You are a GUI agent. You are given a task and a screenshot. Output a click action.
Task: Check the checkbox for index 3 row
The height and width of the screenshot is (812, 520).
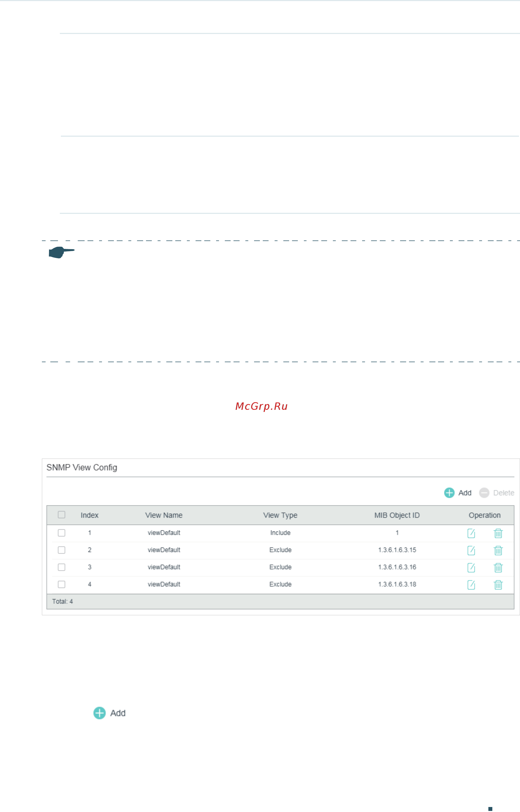(x=61, y=567)
